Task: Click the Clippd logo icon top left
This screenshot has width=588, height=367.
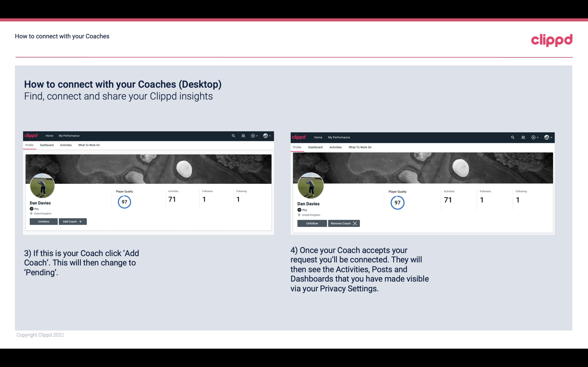Action: tap(32, 136)
